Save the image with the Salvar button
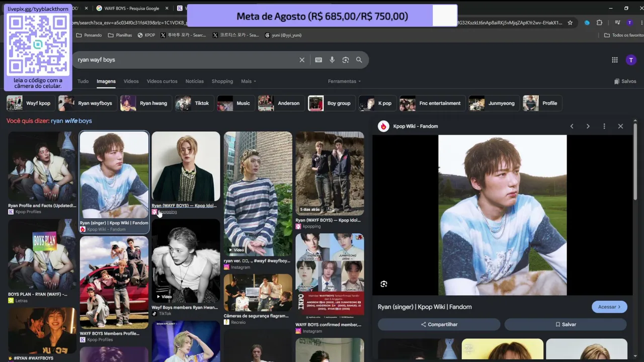This screenshot has height=362, width=644. (x=566, y=325)
